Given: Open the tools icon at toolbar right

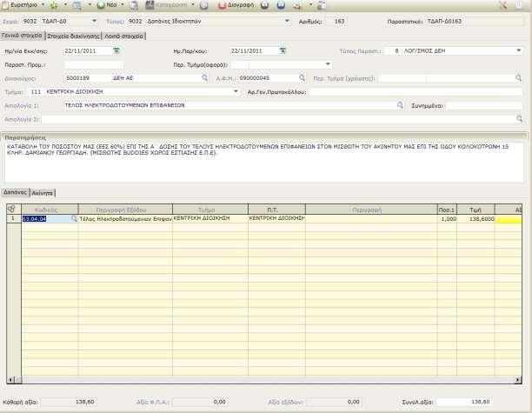Looking at the screenshot, I should [x=503, y=5].
